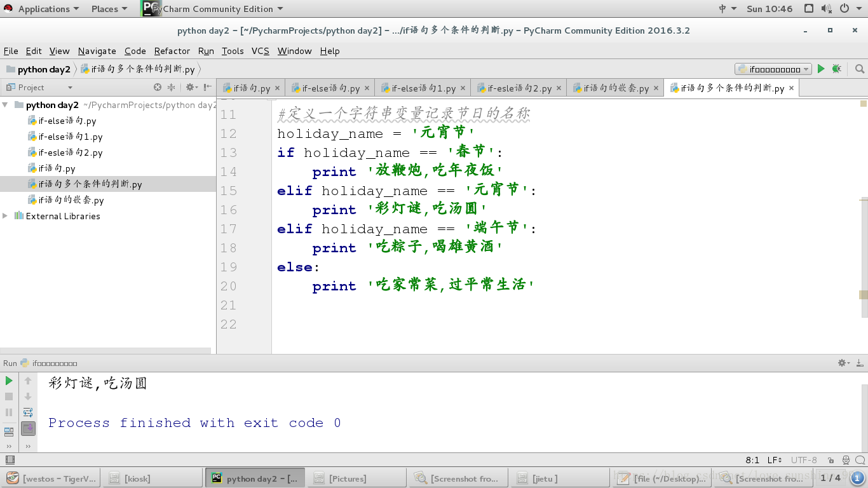This screenshot has width=868, height=488.
Task: Switch to the if语句的嵌套.py editor tab
Action: (615, 88)
